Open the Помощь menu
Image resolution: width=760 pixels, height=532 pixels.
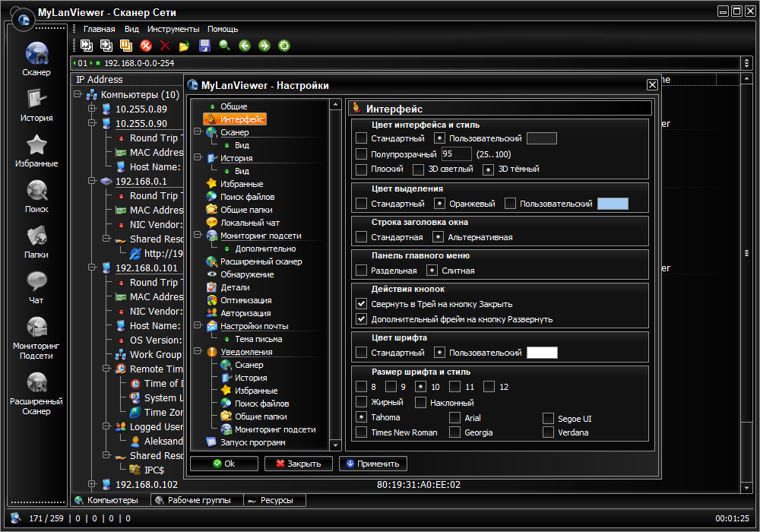coord(223,29)
